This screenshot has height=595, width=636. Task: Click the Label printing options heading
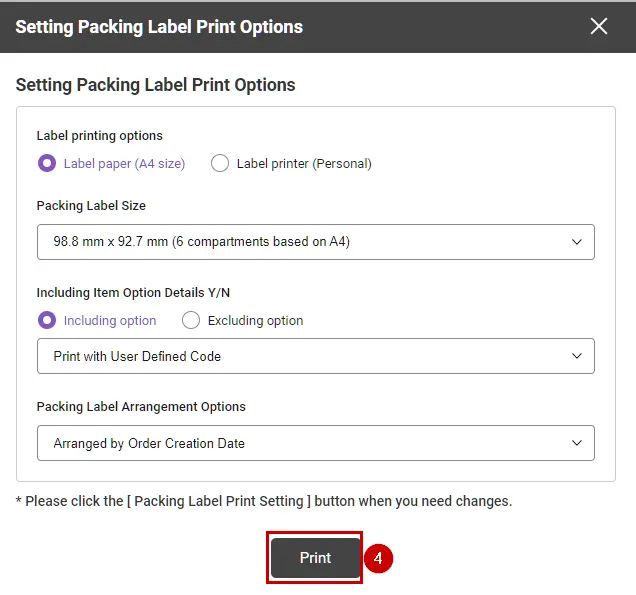pos(99,135)
